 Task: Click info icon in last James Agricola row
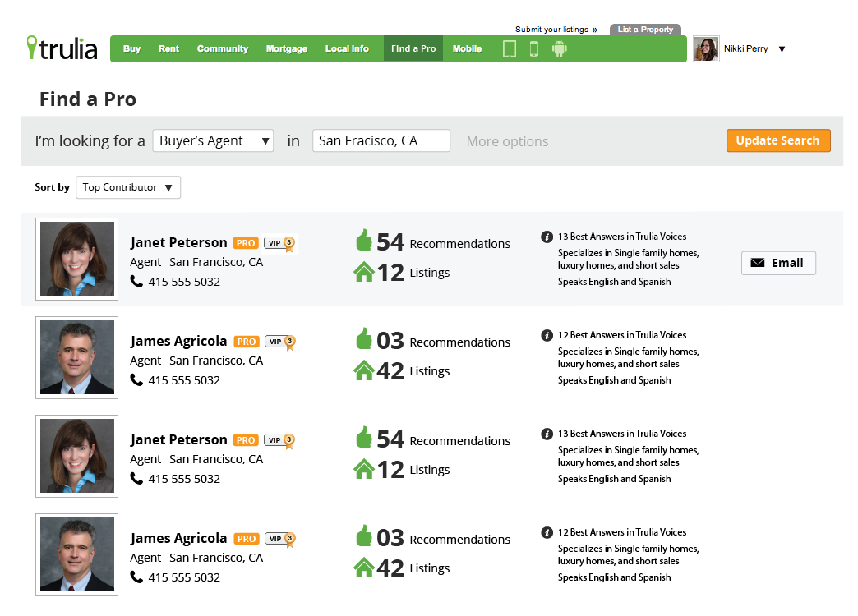(x=547, y=532)
